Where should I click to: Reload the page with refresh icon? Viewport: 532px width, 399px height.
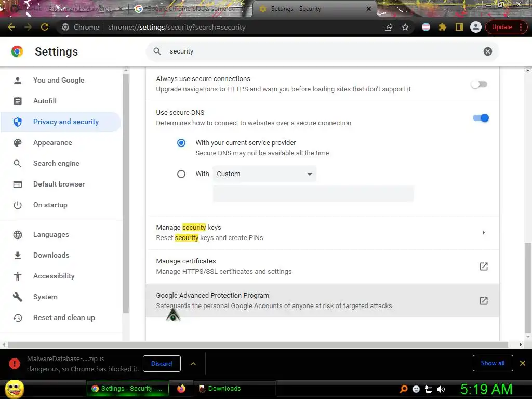[x=45, y=27]
